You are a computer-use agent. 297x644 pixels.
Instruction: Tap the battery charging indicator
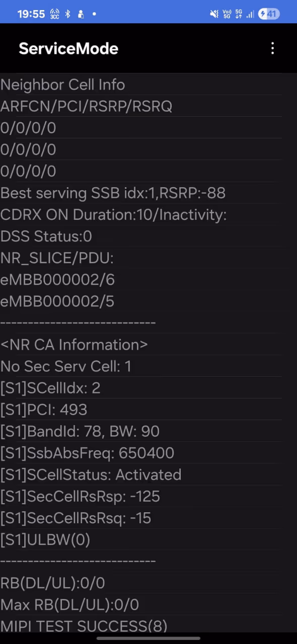(269, 14)
